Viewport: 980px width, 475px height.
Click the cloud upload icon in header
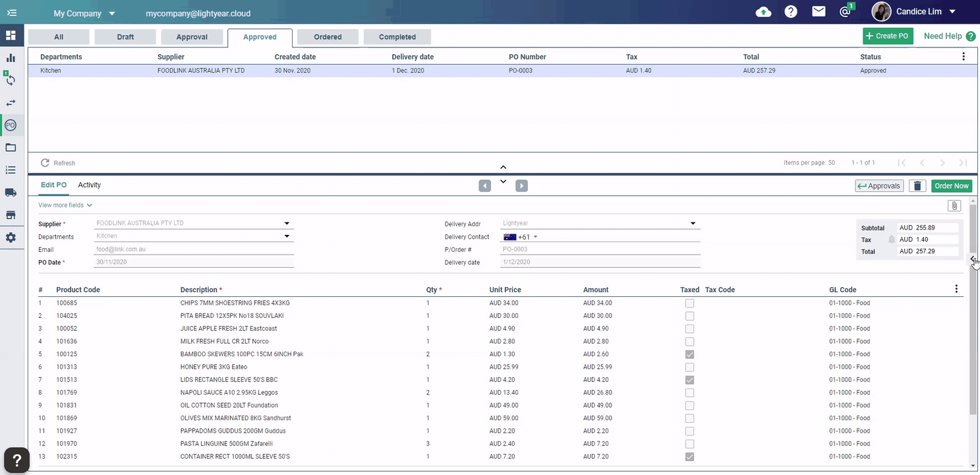click(763, 12)
